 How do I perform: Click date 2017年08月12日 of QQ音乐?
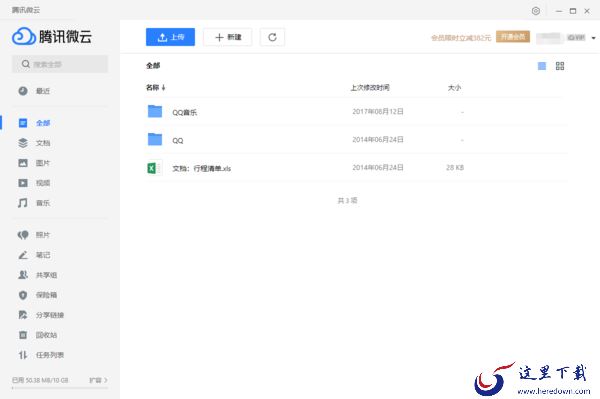(x=378, y=111)
